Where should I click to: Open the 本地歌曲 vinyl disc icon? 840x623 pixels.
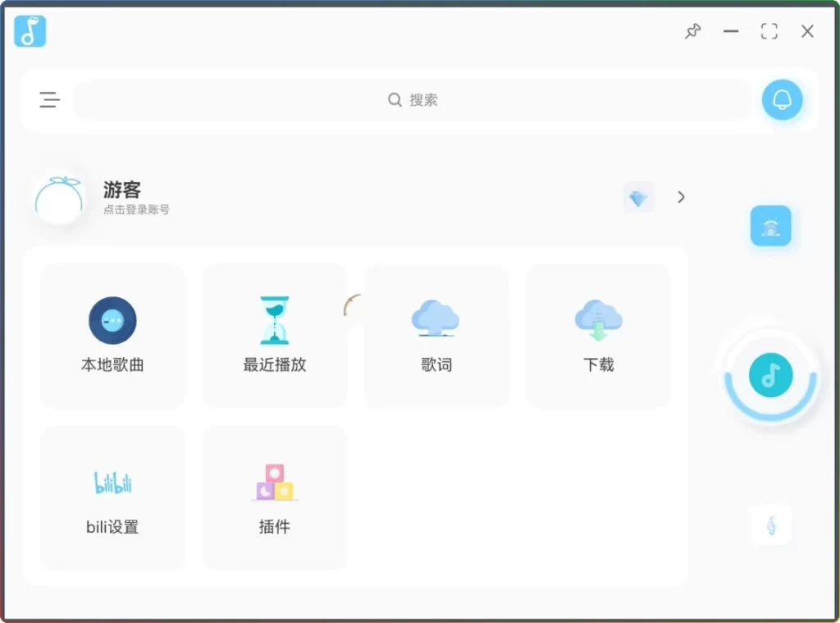click(112, 320)
